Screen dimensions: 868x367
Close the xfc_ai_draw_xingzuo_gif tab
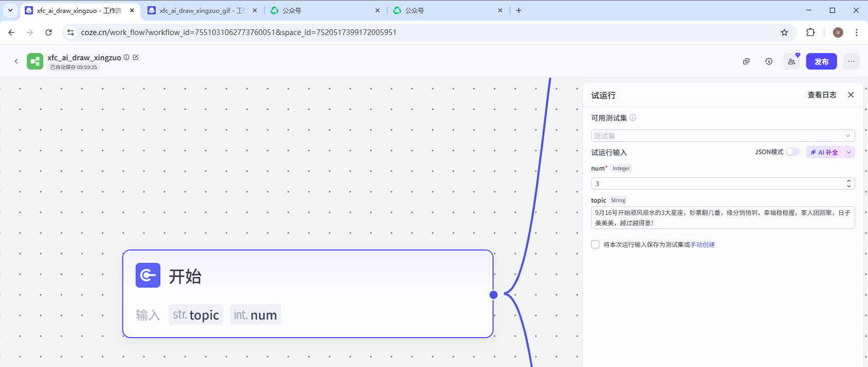tap(255, 10)
